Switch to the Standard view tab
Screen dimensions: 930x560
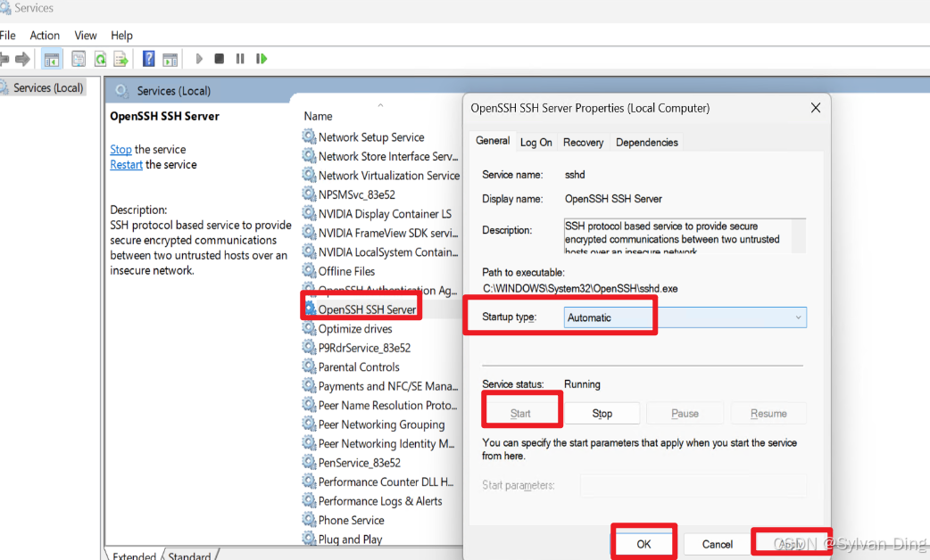pos(189,556)
